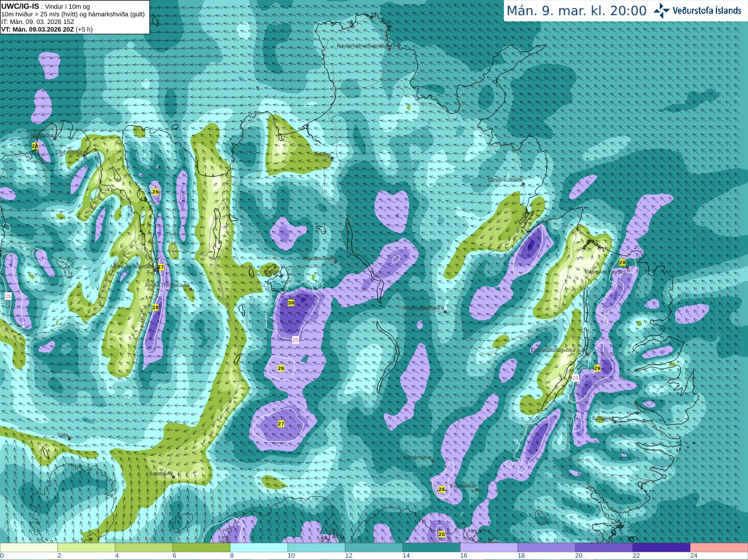Click the 'Mán. 9. mar. kl. 20:00' timestamp
Viewport: 748px width, 560px height.
coord(577,11)
